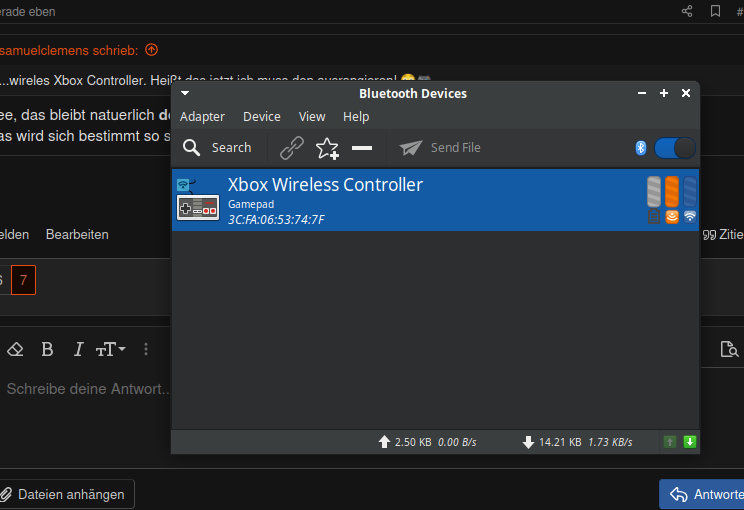The height and width of the screenshot is (510, 744).
Task: Toggle bold formatting in the reply editor
Action: coord(47,349)
